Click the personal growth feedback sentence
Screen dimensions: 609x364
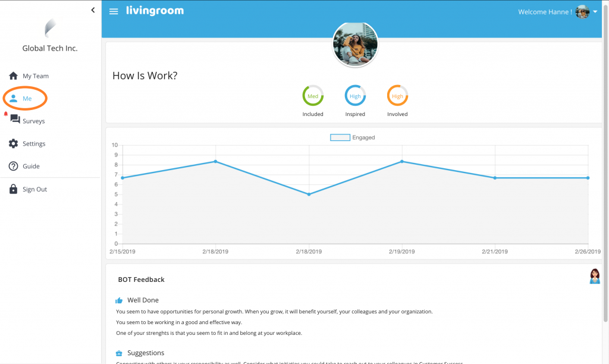click(x=274, y=312)
